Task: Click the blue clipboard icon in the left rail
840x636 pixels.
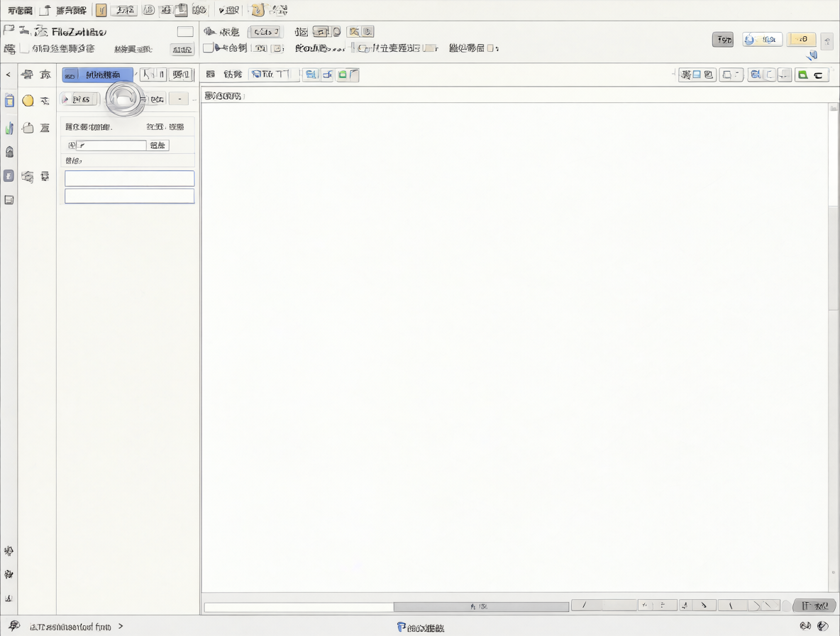Action: click(x=9, y=100)
